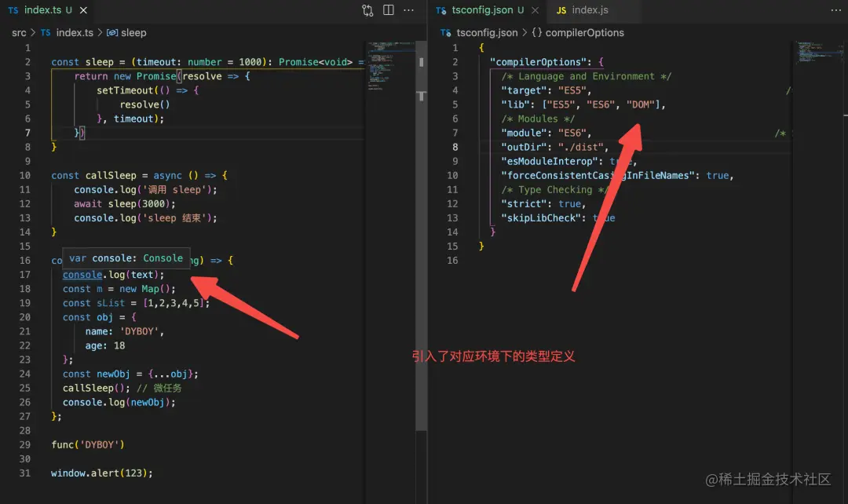
Task: Click the 'Modules' comment in tsconfig
Action: (x=538, y=119)
